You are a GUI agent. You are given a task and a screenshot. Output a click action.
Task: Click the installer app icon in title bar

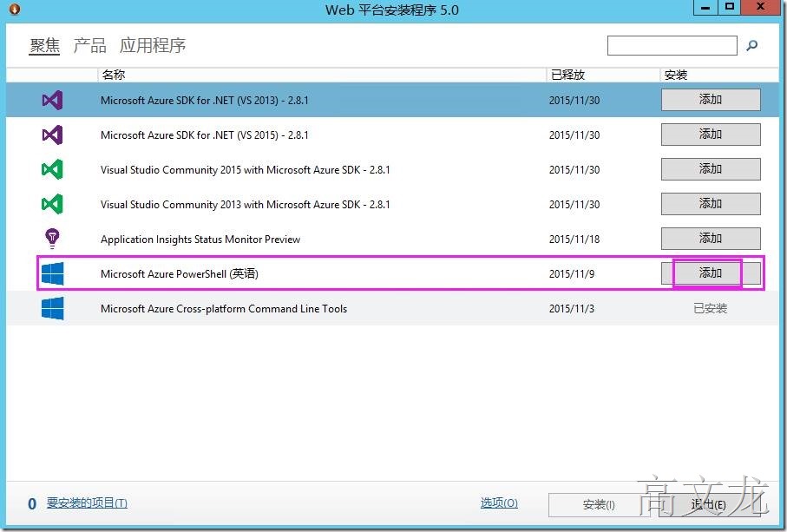[15, 9]
